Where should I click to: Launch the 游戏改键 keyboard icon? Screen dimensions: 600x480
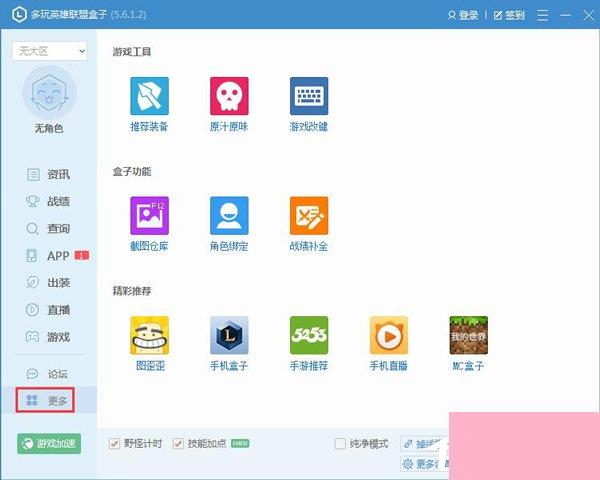pos(309,96)
